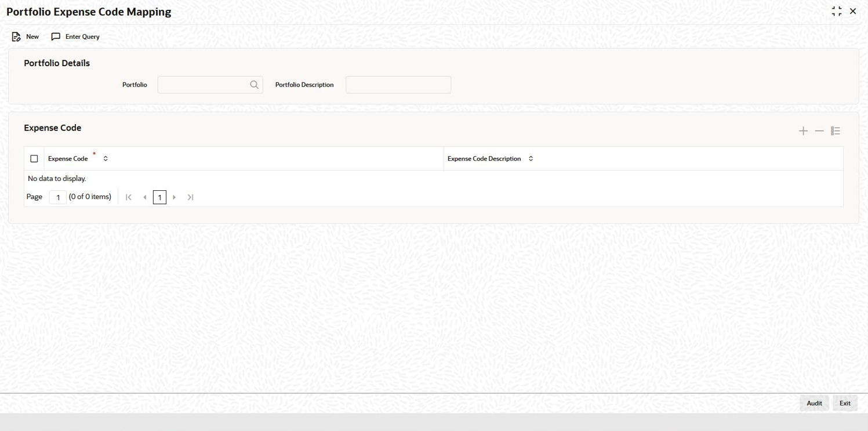The width and height of the screenshot is (868, 431).
Task: Go to the previous page
Action: click(144, 197)
